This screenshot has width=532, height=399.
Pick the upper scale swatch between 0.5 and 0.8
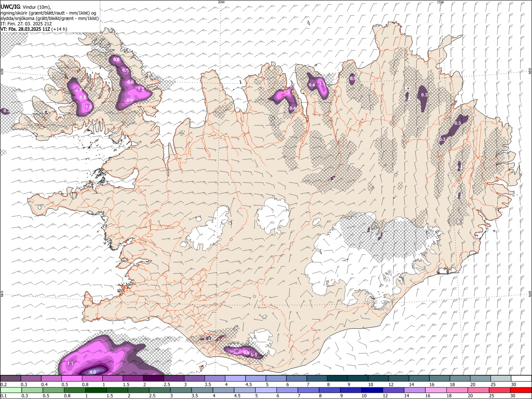(x=71, y=378)
